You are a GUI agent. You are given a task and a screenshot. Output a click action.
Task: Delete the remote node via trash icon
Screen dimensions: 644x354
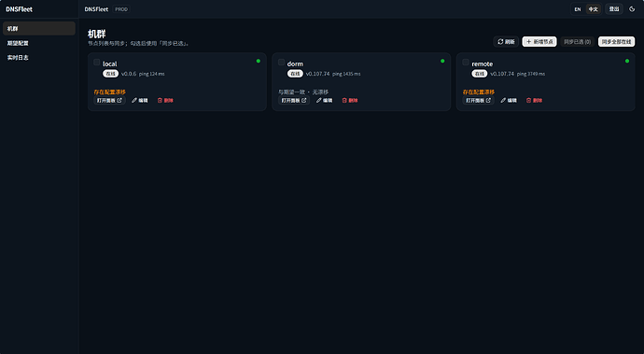(x=534, y=100)
